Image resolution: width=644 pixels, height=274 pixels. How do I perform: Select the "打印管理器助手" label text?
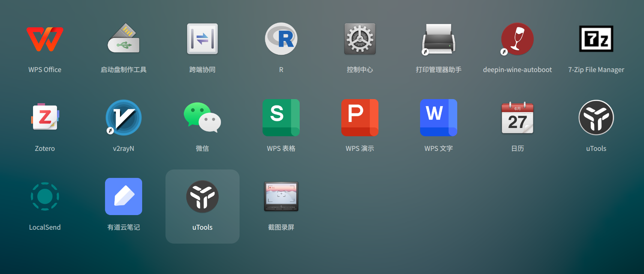click(439, 70)
